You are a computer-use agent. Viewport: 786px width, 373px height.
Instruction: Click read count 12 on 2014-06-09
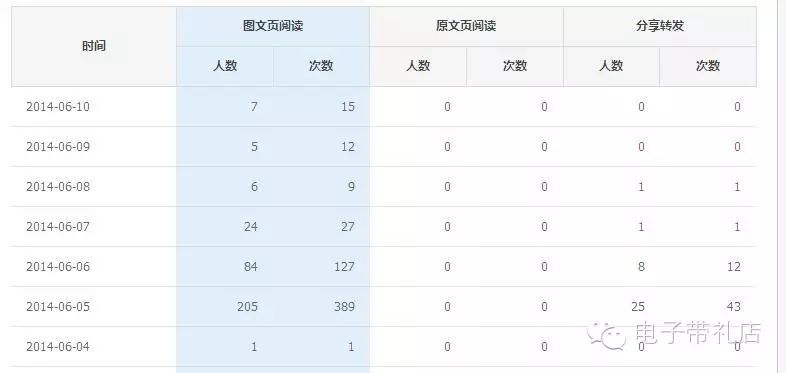(x=348, y=147)
